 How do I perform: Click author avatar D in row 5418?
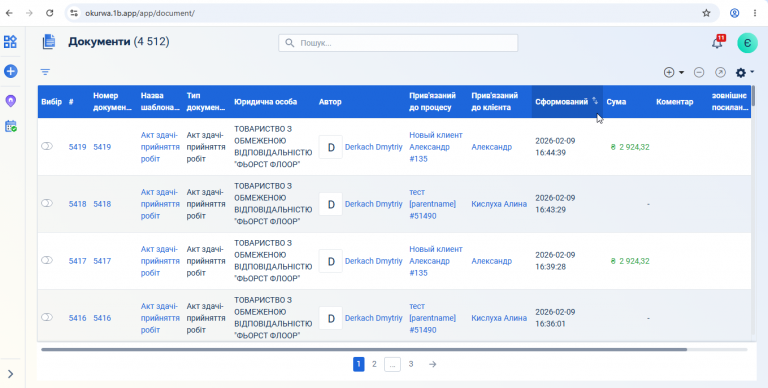pyautogui.click(x=331, y=204)
